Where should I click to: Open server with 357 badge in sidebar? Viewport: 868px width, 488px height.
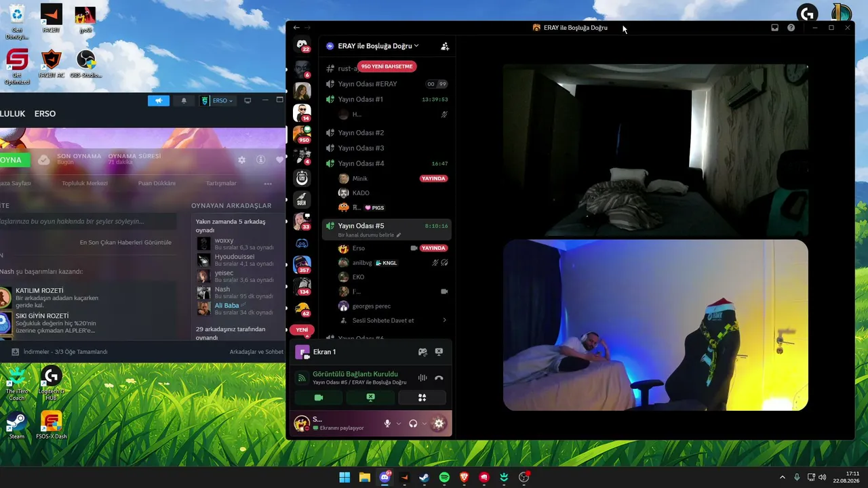pyautogui.click(x=302, y=264)
